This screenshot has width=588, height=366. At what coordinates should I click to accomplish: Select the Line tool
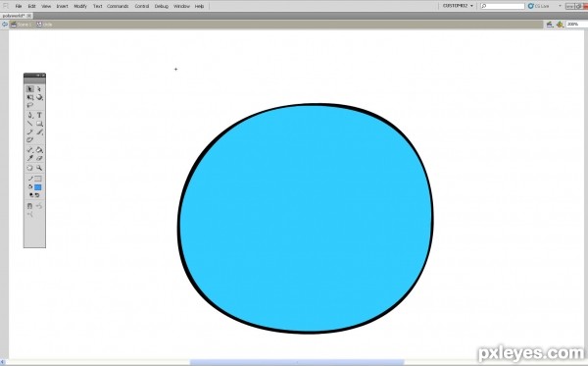30,124
